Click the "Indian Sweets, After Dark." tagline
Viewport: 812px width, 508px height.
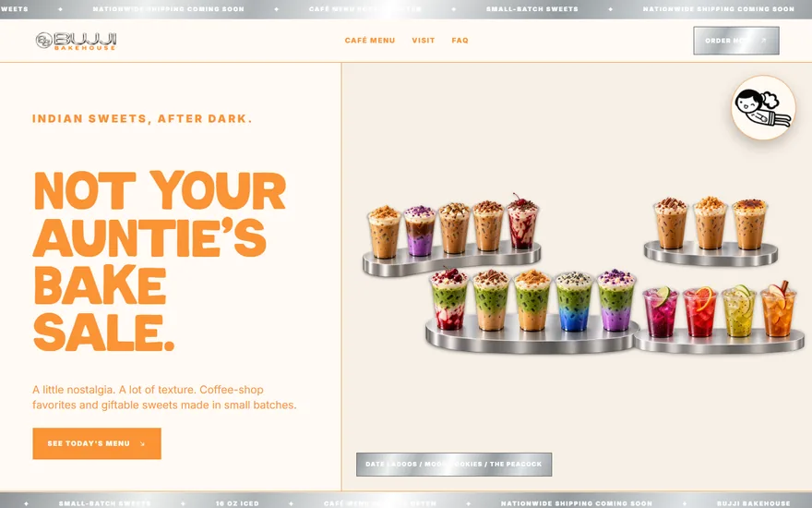[142, 119]
